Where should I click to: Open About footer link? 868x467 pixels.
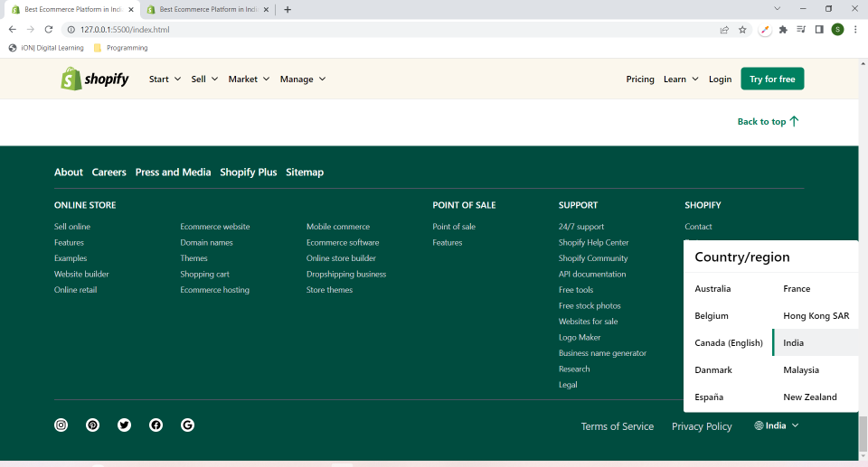[x=68, y=173]
